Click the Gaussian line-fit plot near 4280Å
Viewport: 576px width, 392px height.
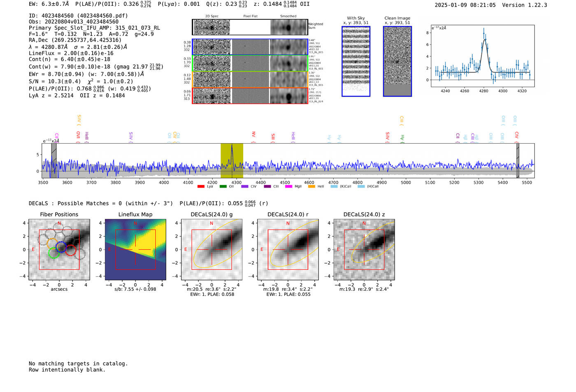[x=483, y=56]
